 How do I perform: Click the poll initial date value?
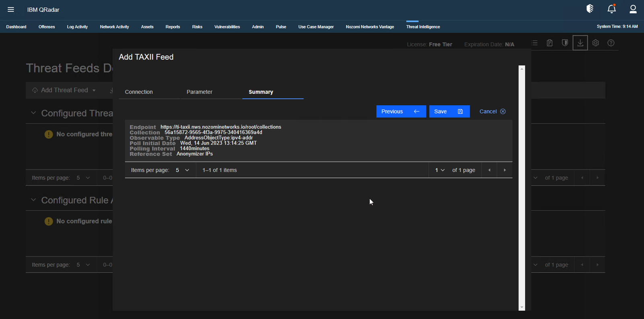coord(218,143)
